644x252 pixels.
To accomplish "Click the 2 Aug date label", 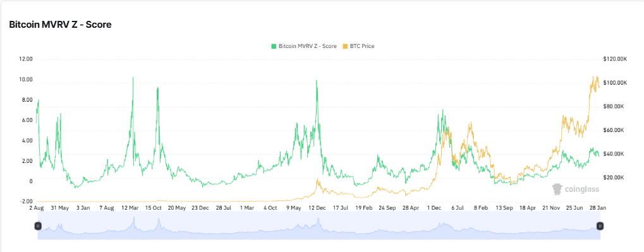I will pos(37,208).
